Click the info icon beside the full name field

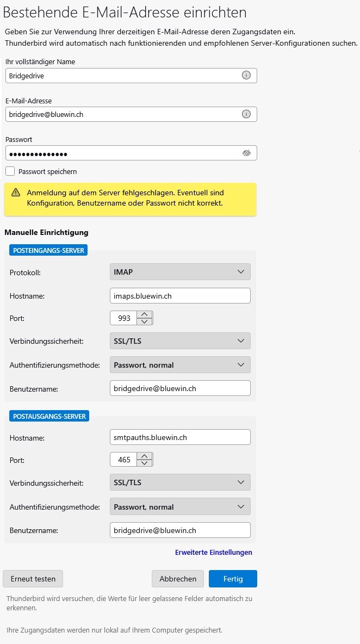[x=246, y=76]
